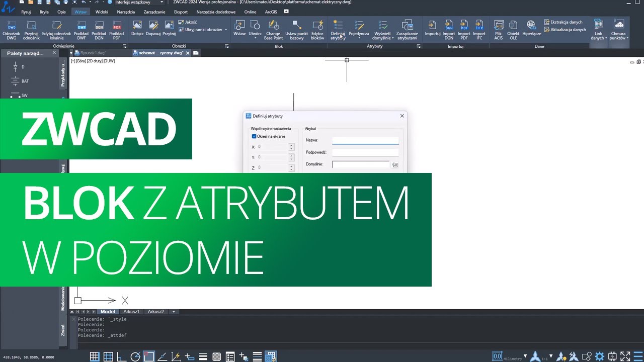644x362 pixels.
Task: Click the Import IFC icon
Action: click(x=479, y=30)
